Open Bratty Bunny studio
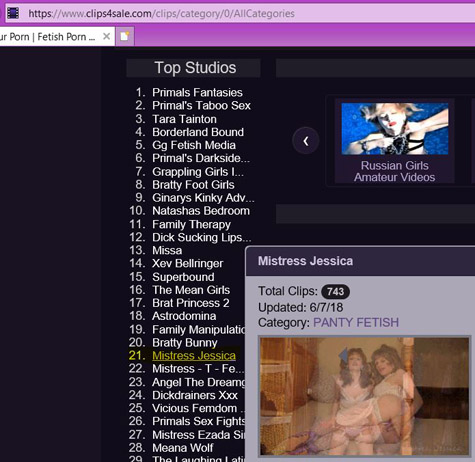 [185, 343]
